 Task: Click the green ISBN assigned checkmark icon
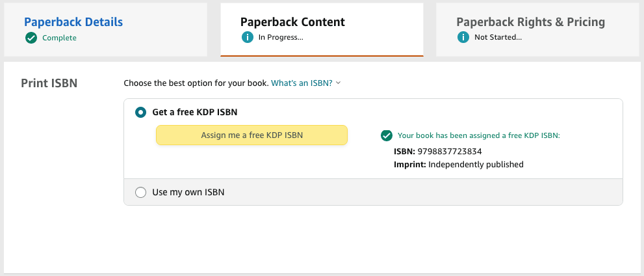387,135
